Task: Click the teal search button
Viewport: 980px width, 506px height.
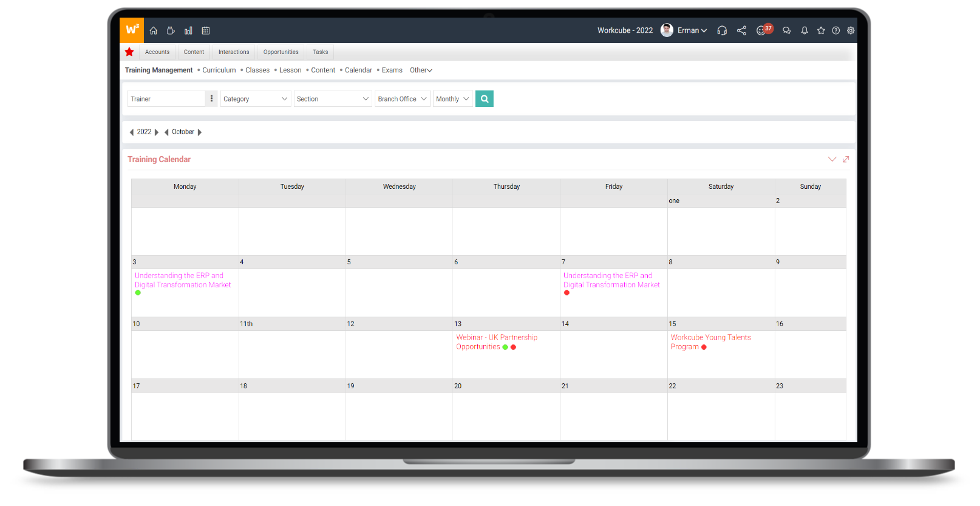Action: [x=484, y=98]
